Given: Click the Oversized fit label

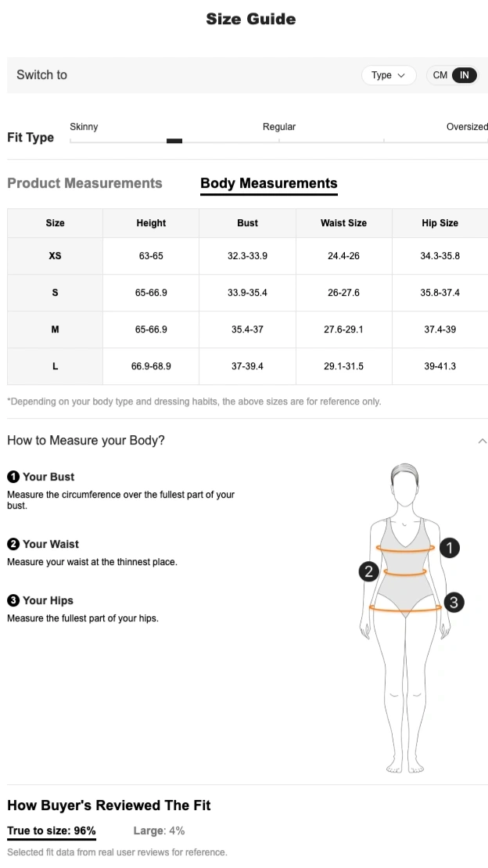Looking at the screenshot, I should (467, 127).
